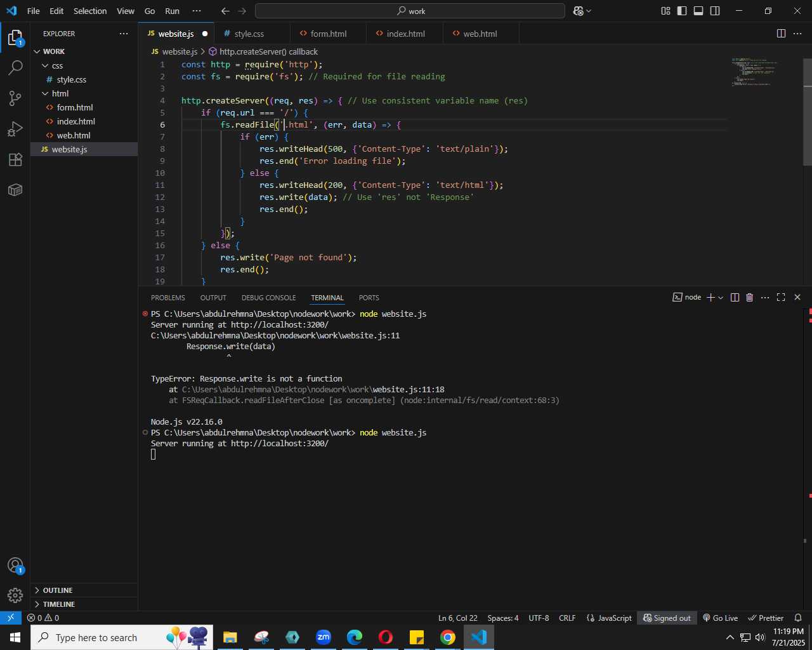Toggle the bottom Panel visibility
Image resolution: width=812 pixels, height=650 pixels.
[x=698, y=11]
